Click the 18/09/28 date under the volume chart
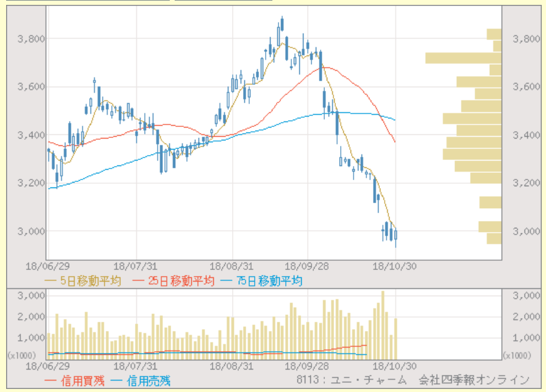The height and width of the screenshot is (392, 546). point(306,366)
